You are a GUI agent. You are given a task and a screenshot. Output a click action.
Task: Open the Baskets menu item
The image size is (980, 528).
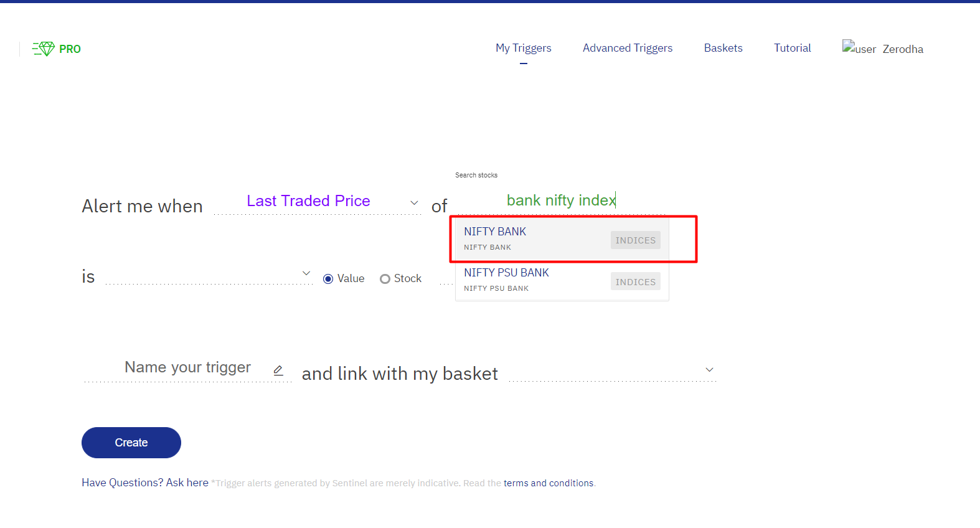tap(723, 48)
